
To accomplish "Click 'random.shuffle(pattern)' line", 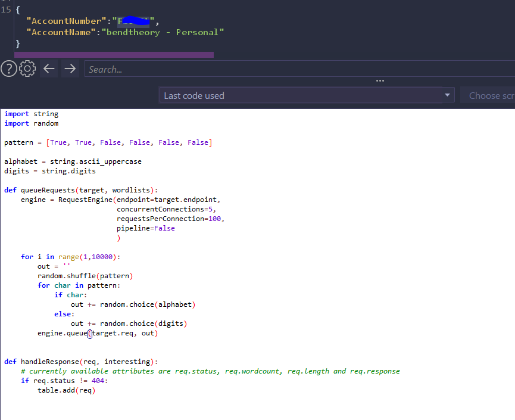I will pos(85,276).
